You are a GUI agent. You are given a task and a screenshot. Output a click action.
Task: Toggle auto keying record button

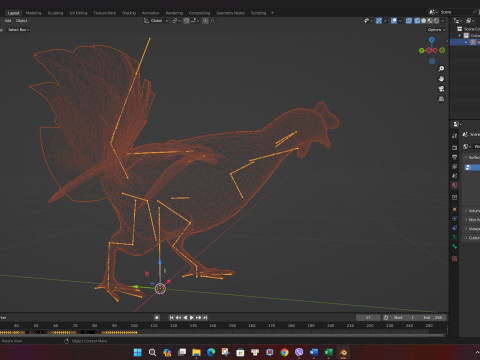(x=157, y=318)
